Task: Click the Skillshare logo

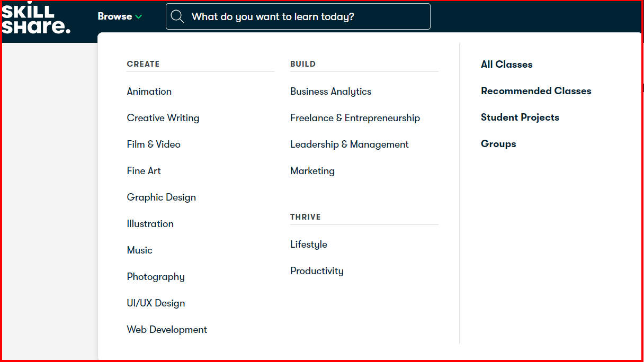Action: point(36,19)
